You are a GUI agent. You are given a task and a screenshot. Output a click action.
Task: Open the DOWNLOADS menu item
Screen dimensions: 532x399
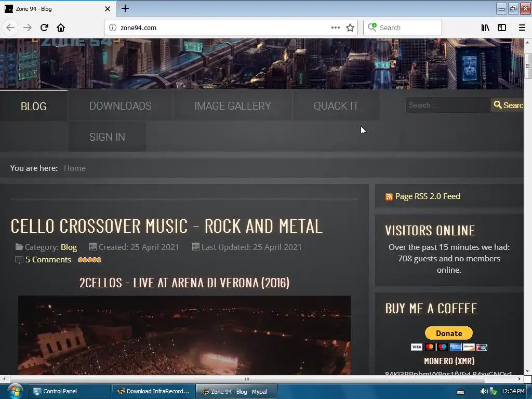tap(121, 105)
